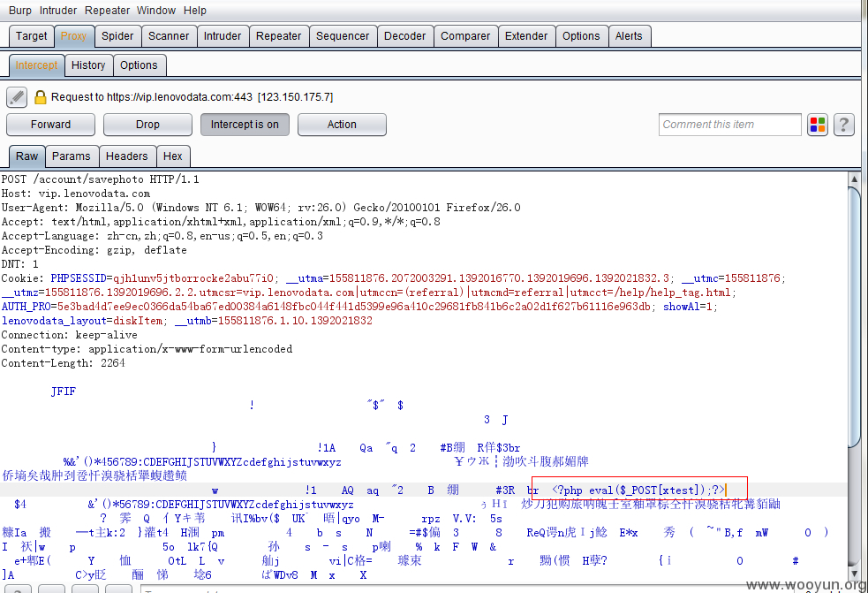Screen dimensions: 868x593
Task: Select the Intercept sub-tab
Action: tap(36, 65)
